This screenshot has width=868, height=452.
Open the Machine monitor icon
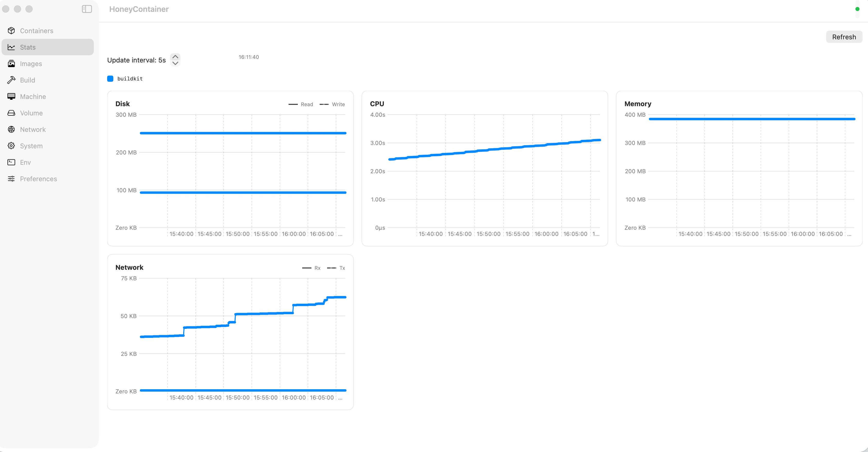(11, 96)
